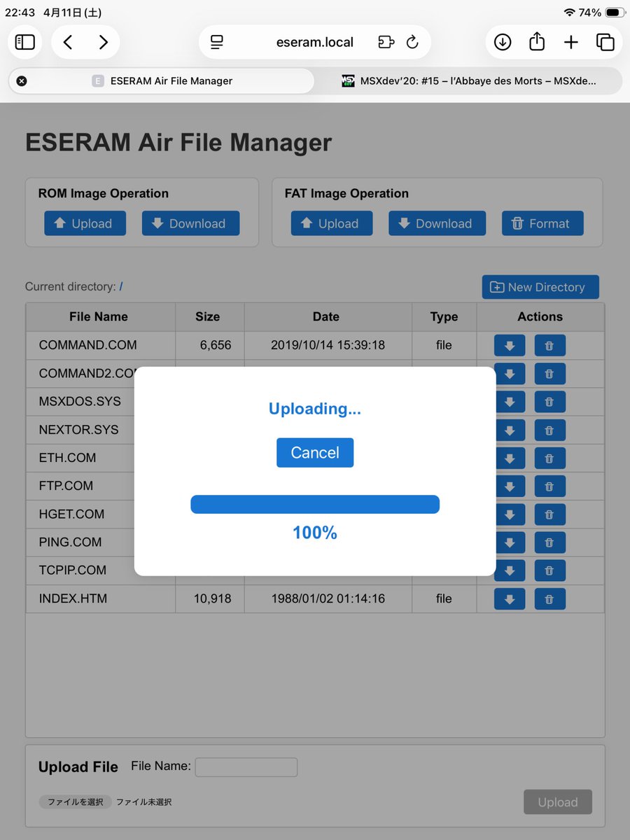Delete the COMMAND2.COM file
The image size is (630, 840).
pyautogui.click(x=550, y=374)
